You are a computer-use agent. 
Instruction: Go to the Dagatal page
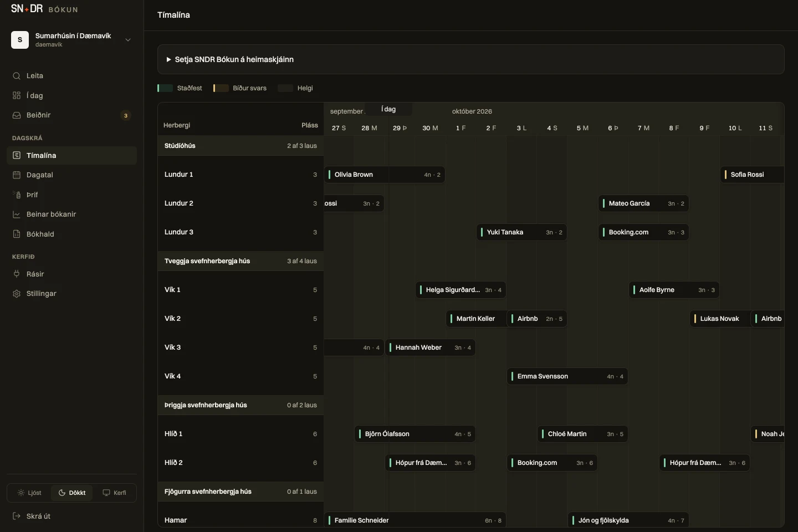[x=71, y=175]
